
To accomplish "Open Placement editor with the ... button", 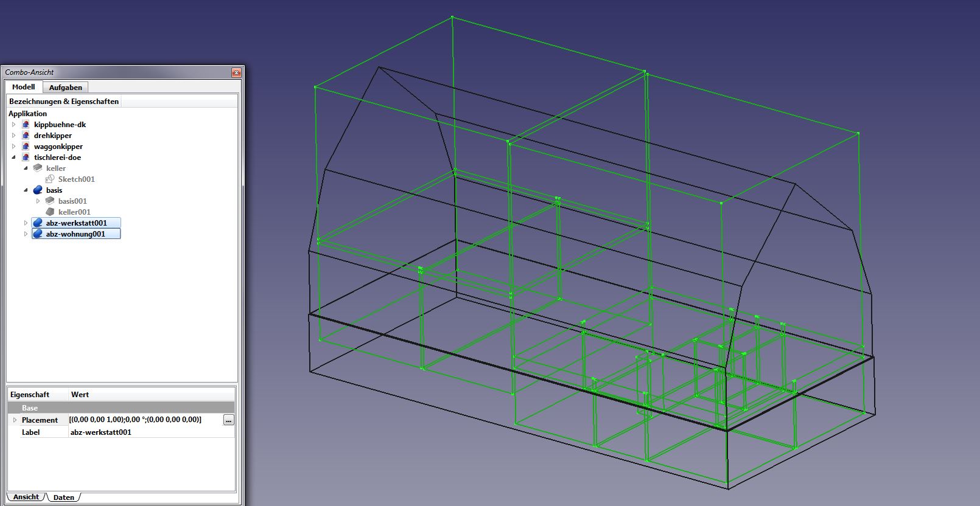I will pos(228,420).
